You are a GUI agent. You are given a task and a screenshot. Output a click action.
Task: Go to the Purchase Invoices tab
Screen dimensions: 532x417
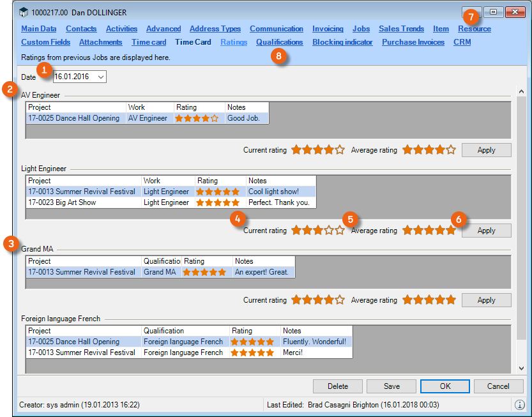pos(413,42)
